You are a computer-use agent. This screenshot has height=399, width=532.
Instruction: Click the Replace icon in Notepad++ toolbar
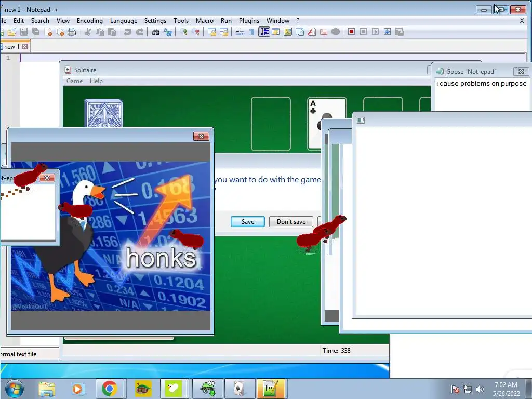click(168, 32)
